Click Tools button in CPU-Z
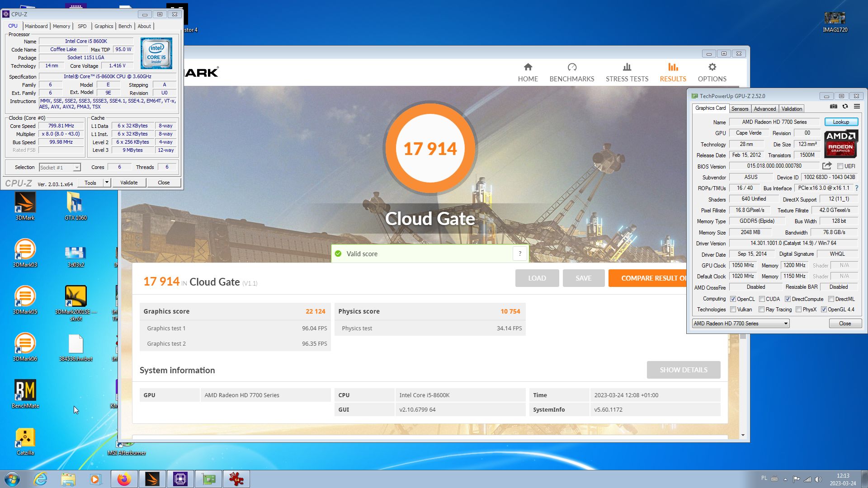 click(x=90, y=183)
